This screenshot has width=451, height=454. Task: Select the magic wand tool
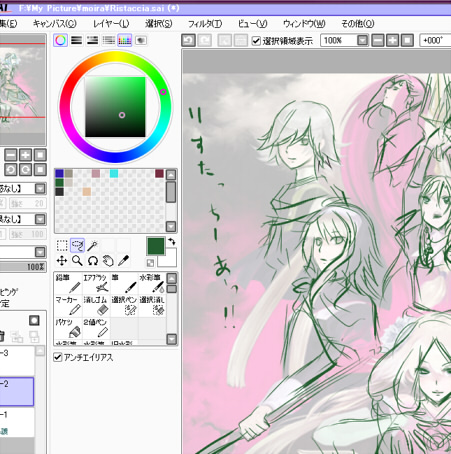[x=93, y=246]
